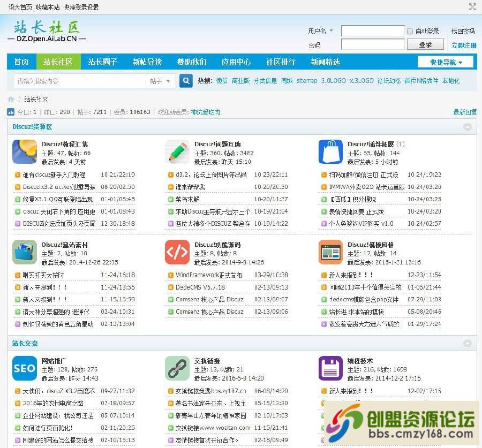
Task: Open thread 企业网站建设: 找公司还是
Action: 58,415
